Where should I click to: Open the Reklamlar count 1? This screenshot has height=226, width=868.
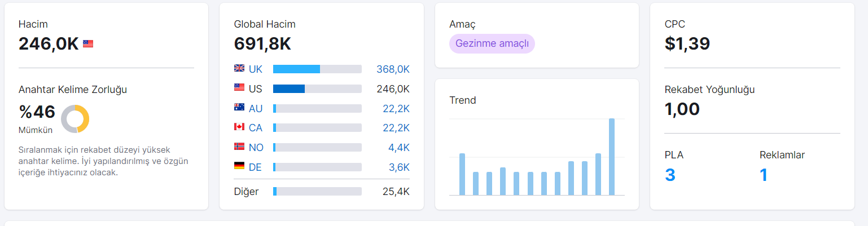(764, 175)
